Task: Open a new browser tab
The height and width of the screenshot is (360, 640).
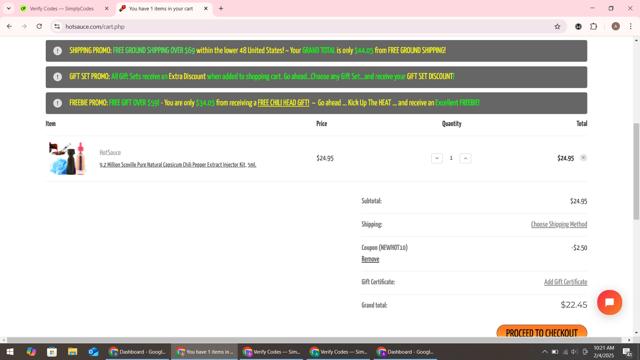Action: pos(221,8)
